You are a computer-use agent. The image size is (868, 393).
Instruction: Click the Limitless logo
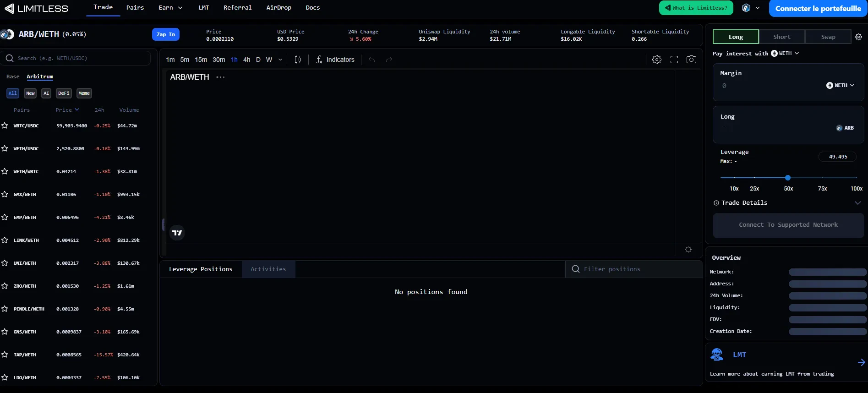click(36, 8)
